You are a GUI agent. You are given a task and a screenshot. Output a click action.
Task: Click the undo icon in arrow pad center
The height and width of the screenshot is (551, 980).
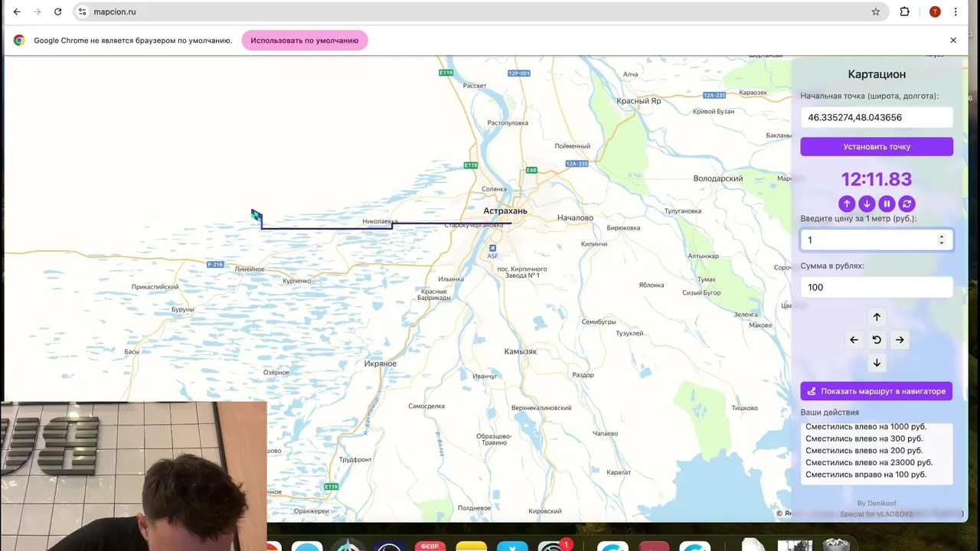tap(877, 340)
